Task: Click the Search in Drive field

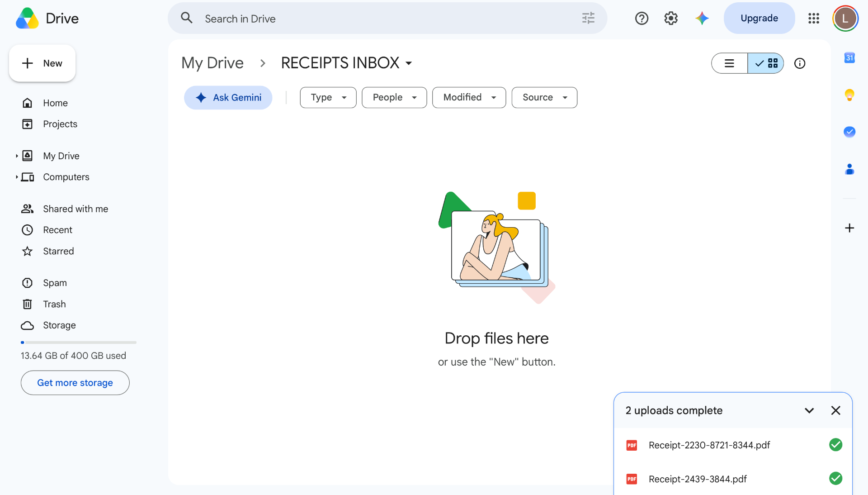Action: (387, 18)
